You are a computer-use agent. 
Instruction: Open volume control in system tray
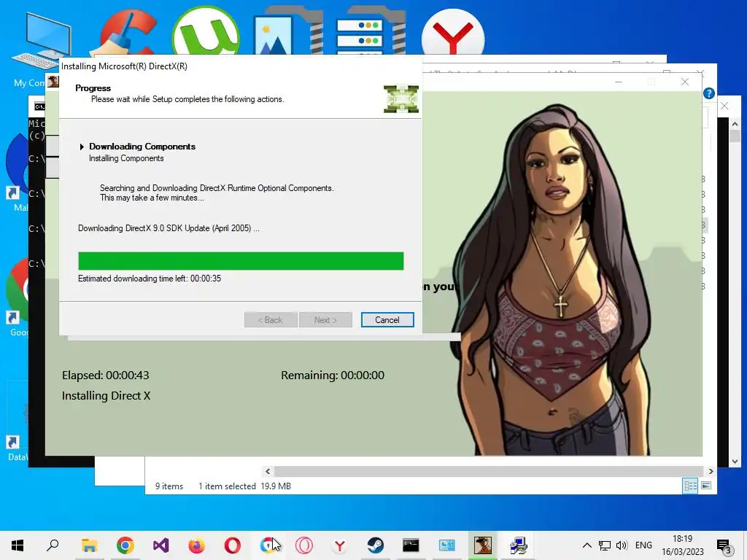[622, 545]
